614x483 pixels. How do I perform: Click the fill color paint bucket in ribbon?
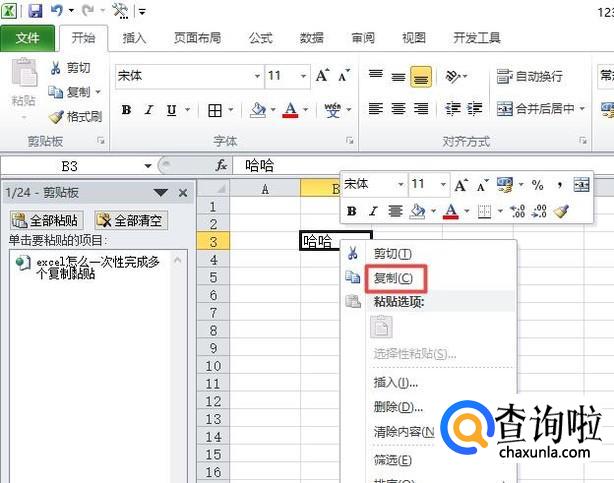[258, 110]
